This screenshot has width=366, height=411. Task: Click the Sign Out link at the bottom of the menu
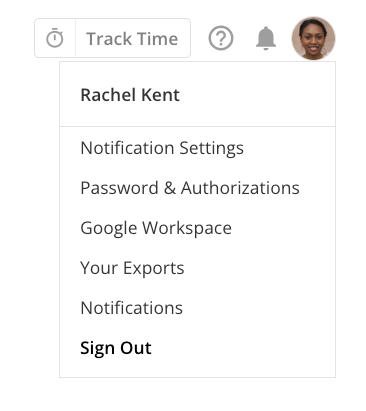(116, 348)
